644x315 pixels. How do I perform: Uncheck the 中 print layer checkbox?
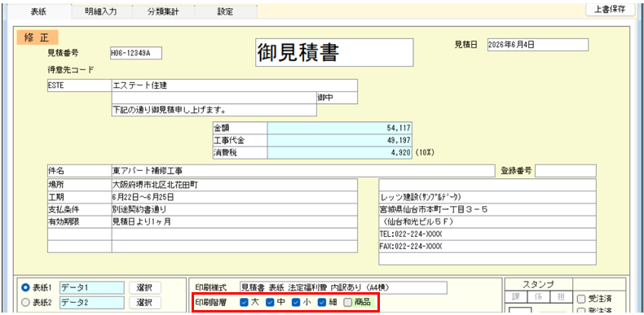271,303
